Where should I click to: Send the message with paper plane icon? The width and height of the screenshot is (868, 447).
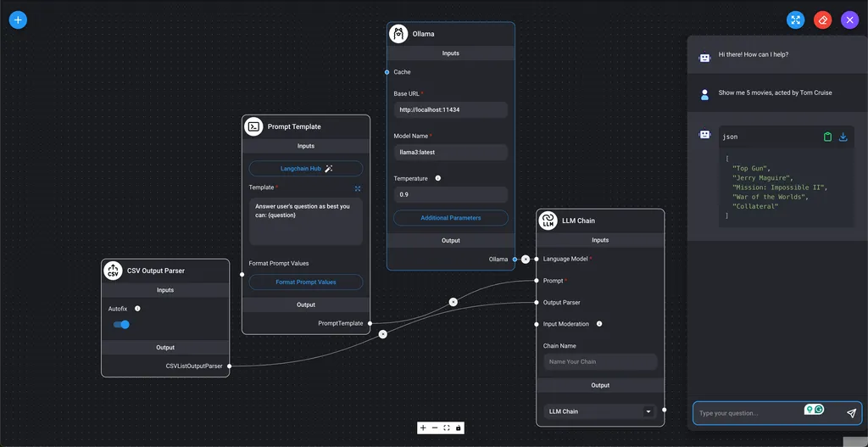[851, 413]
